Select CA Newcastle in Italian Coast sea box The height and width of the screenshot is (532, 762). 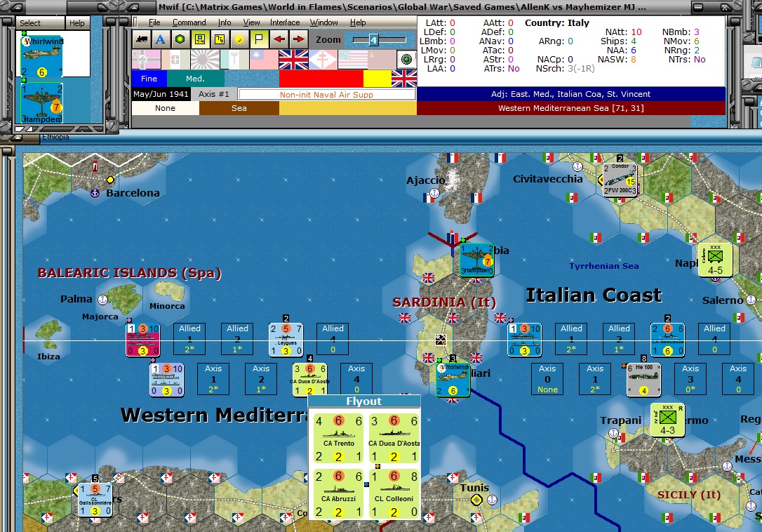[668, 340]
